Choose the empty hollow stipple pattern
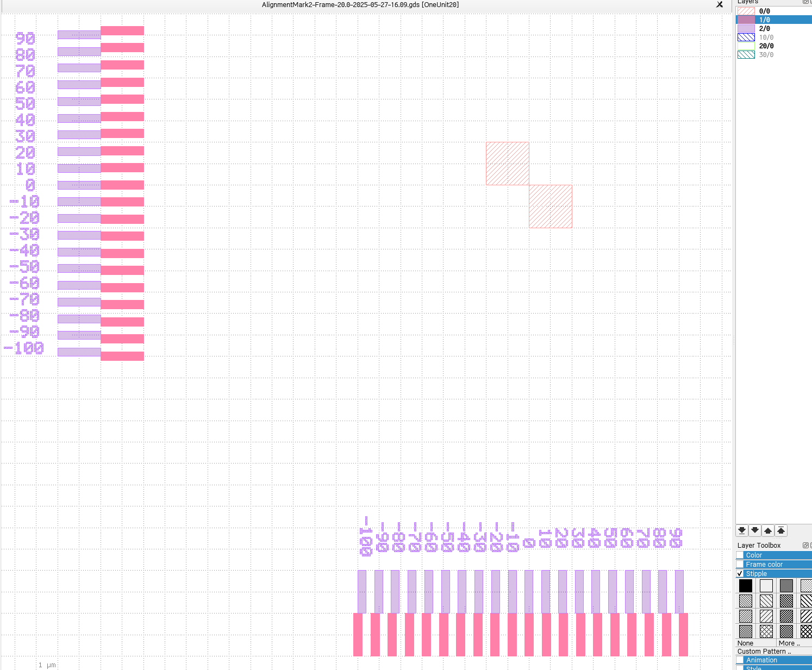 (x=766, y=586)
